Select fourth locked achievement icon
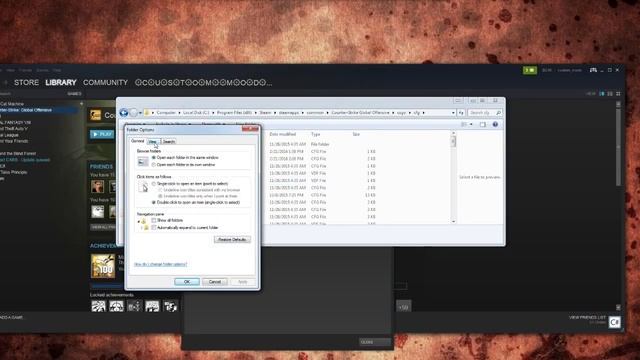640x360 pixels. point(152,306)
